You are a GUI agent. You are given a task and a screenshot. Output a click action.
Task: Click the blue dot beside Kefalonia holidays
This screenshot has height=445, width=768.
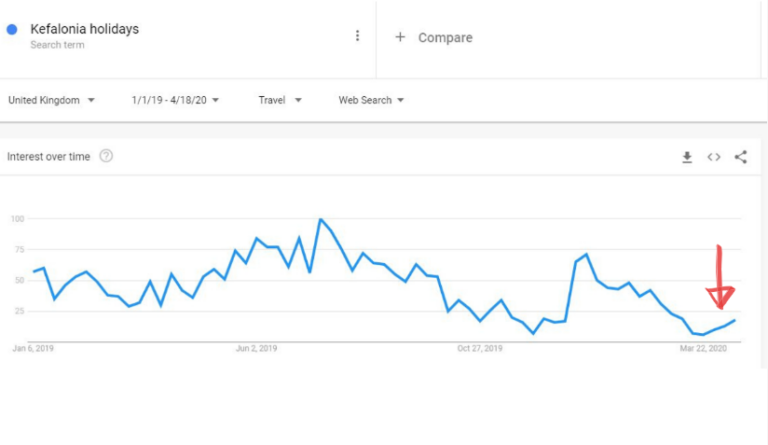click(12, 30)
